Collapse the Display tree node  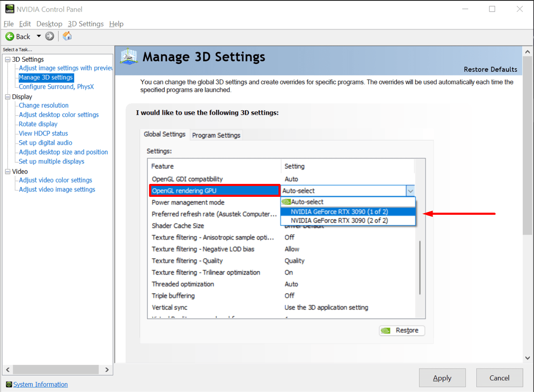coord(8,97)
